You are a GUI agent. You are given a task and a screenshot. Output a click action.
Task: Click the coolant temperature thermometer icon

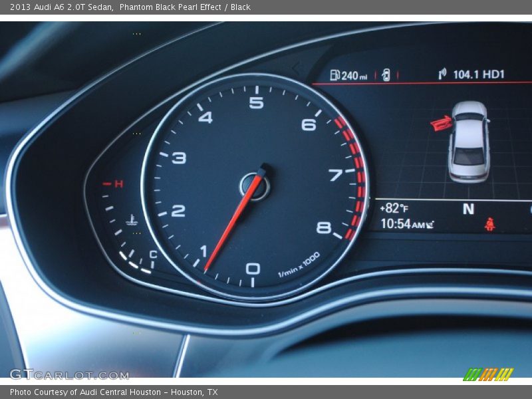pyautogui.click(x=133, y=218)
